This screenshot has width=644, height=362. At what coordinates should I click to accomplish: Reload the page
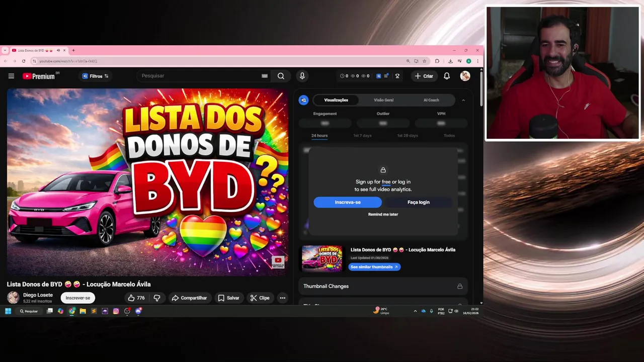pyautogui.click(x=23, y=61)
